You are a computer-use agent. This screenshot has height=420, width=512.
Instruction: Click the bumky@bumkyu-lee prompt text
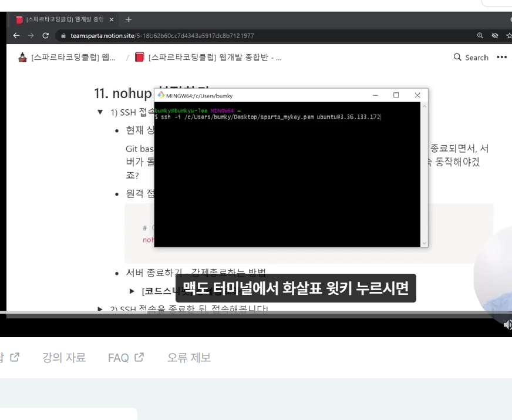(181, 110)
